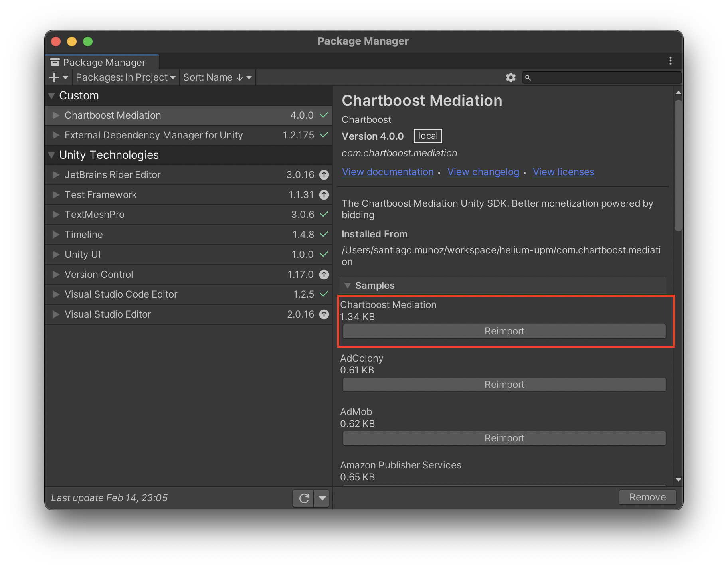Viewport: 728px width, 569px height.
Task: Open the Sort: Name dropdown
Action: pyautogui.click(x=218, y=77)
